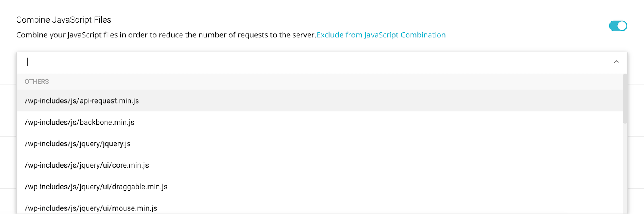644x214 pixels.
Task: Select the api-request.min.js option
Action: tap(82, 101)
